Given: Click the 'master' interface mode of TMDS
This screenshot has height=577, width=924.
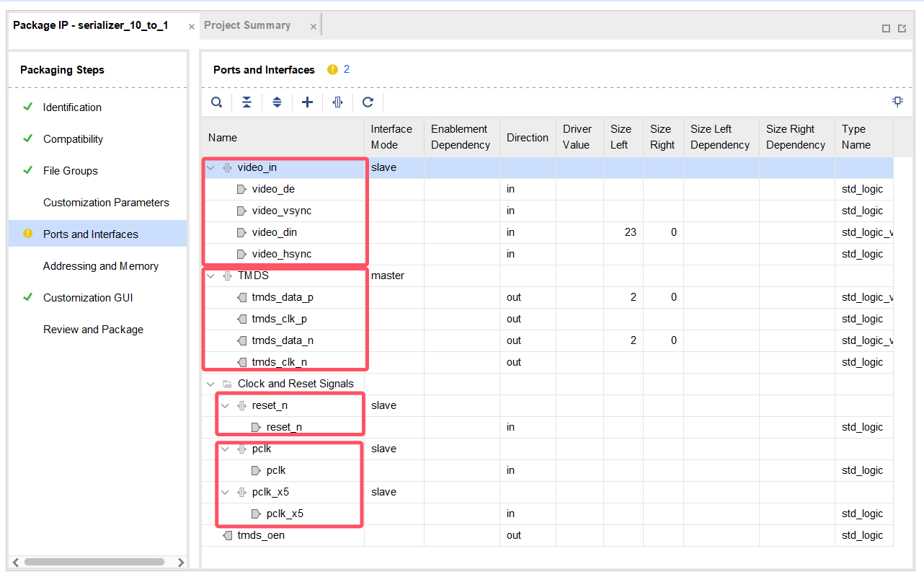Looking at the screenshot, I should [388, 276].
